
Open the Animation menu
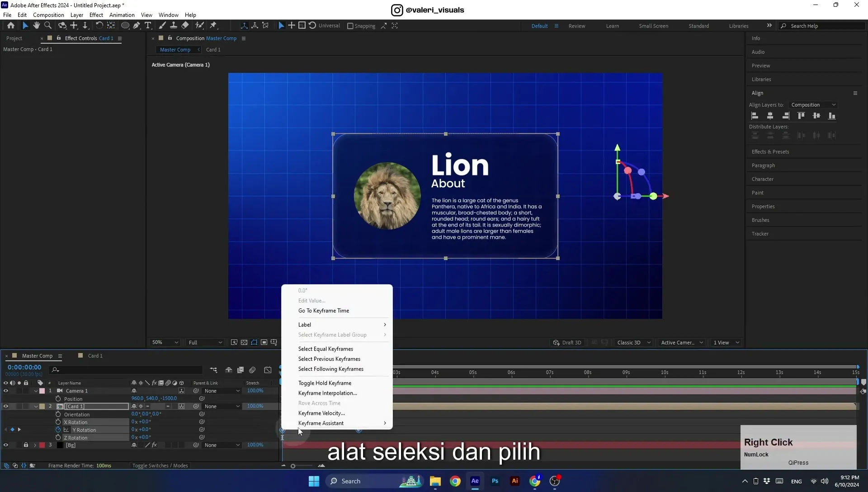[x=122, y=15]
